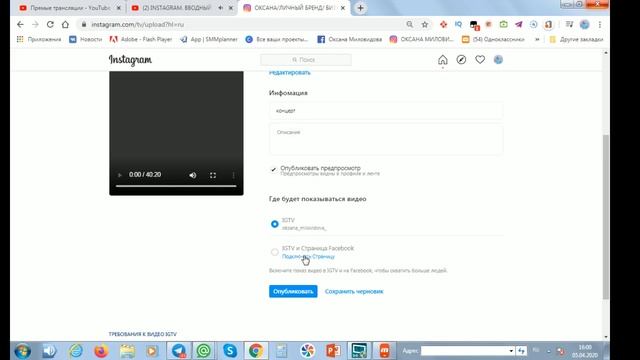Click the browser home button
The width and height of the screenshot is (640, 360).
[65, 24]
